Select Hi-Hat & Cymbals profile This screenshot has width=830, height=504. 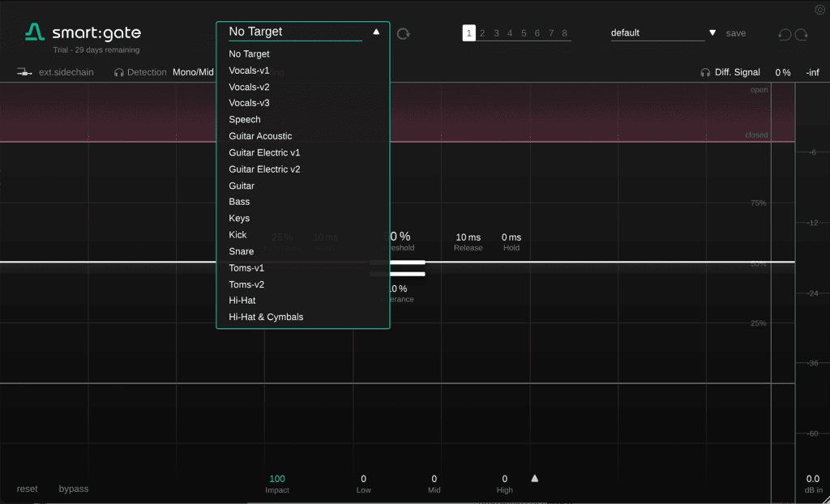(266, 317)
